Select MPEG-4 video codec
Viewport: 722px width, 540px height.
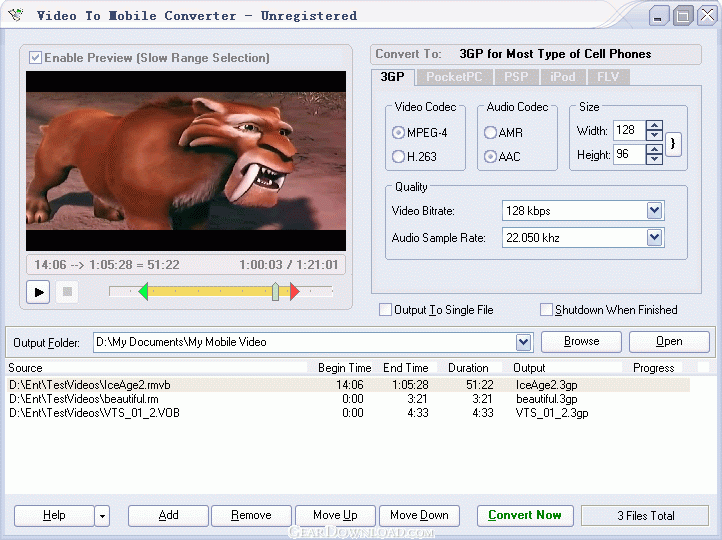(x=398, y=133)
